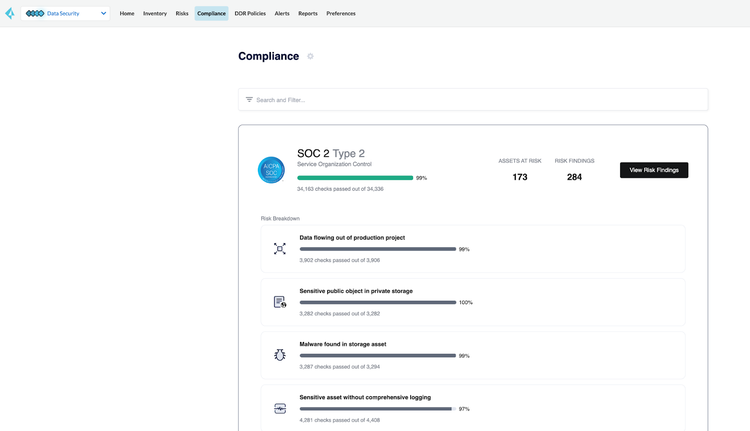750x431 pixels.
Task: Open 'Malware found in storage asset' row title
Action: click(342, 344)
